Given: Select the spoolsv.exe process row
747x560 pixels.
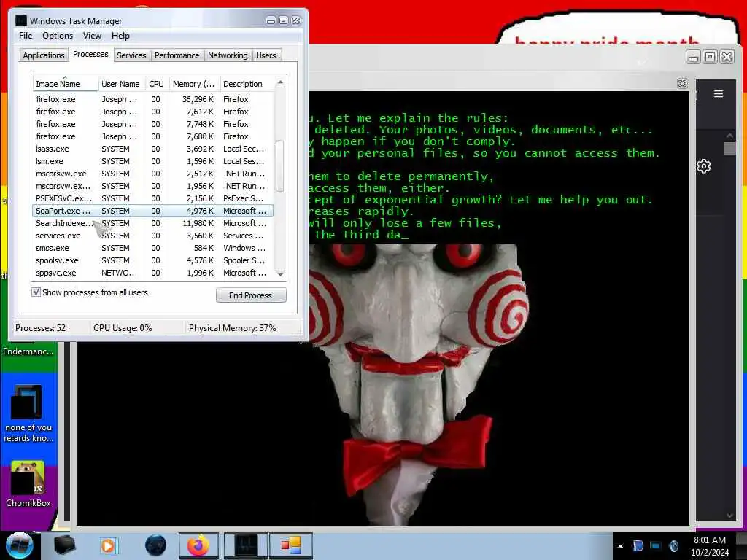Looking at the screenshot, I should click(153, 260).
